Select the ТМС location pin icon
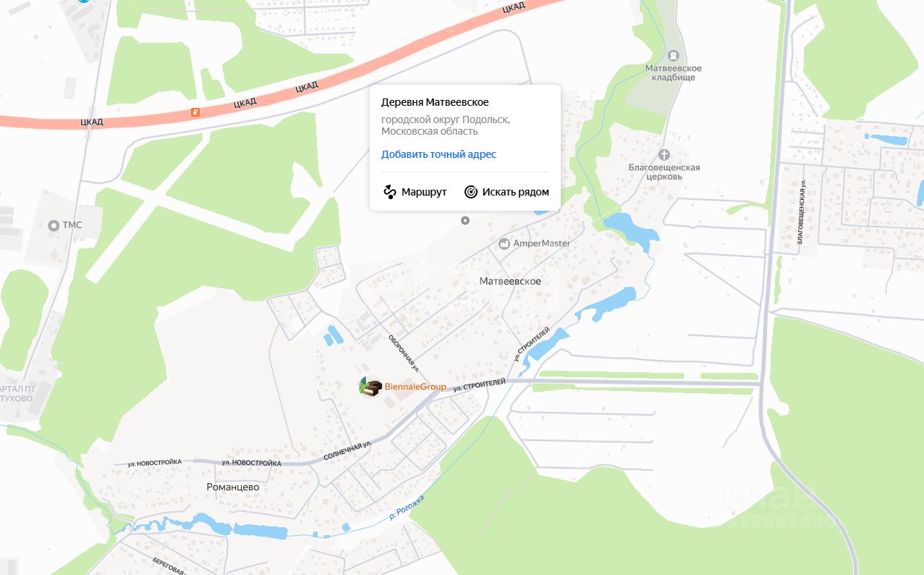This screenshot has width=924, height=575. coord(53,225)
